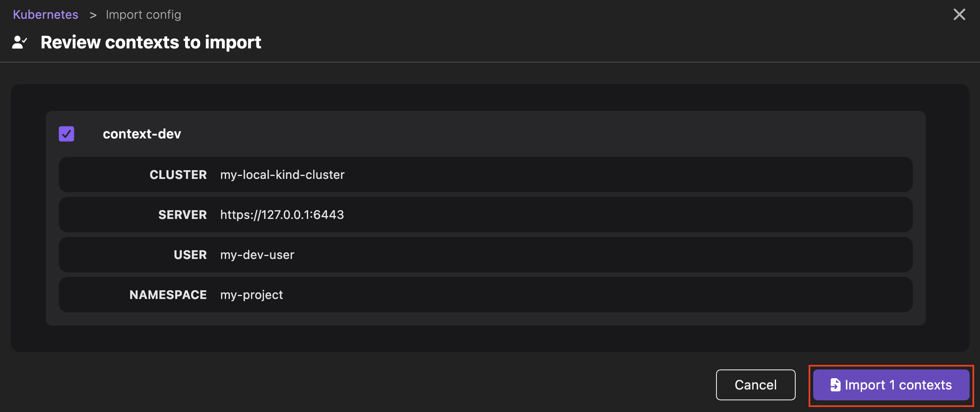Click the SERVER field label
Screen dimensions: 980x412
(182, 215)
